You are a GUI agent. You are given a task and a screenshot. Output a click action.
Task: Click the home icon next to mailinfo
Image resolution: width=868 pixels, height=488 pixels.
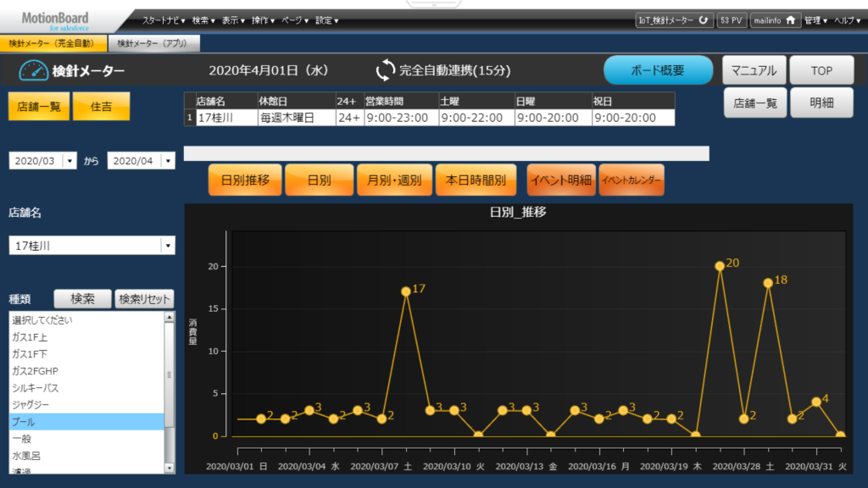coord(791,20)
